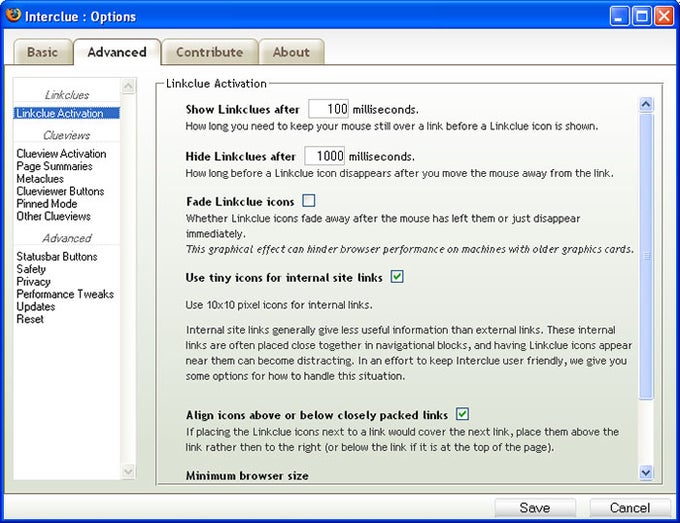The width and height of the screenshot is (680, 523).
Task: Go to Page Summaries section
Action: click(54, 166)
